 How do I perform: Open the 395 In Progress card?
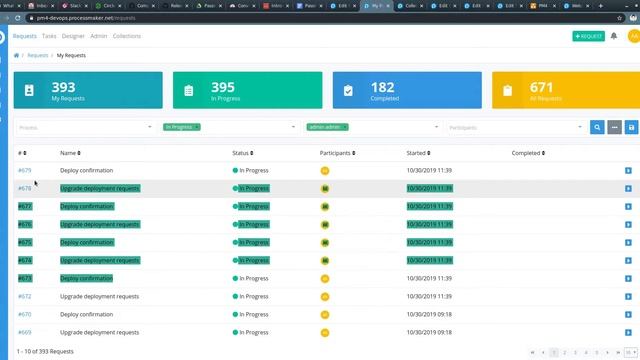247,90
